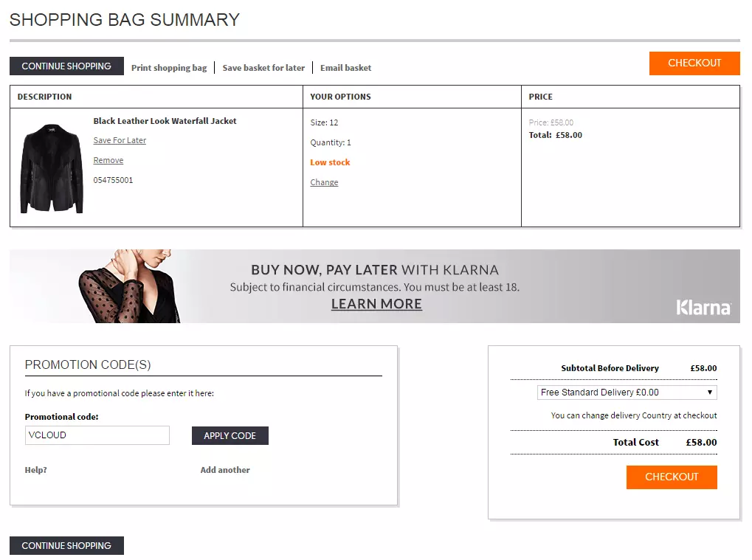The width and height of the screenshot is (752, 560).
Task: Click the orange CHECKOUT button at top
Action: (x=694, y=63)
